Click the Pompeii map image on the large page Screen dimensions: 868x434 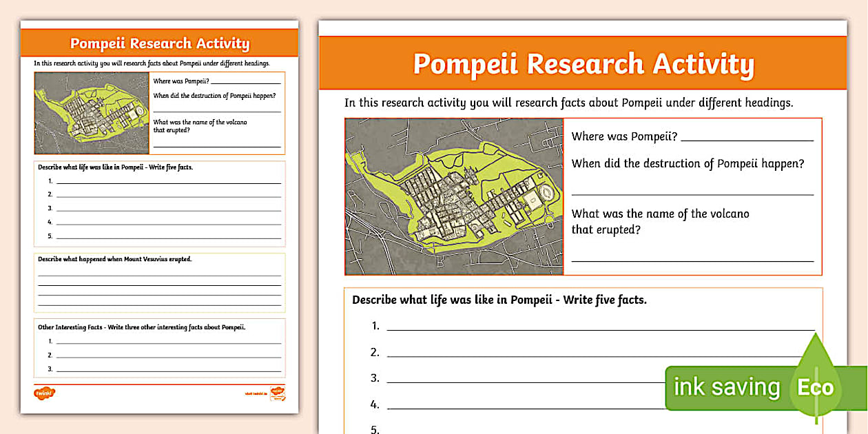pos(453,197)
